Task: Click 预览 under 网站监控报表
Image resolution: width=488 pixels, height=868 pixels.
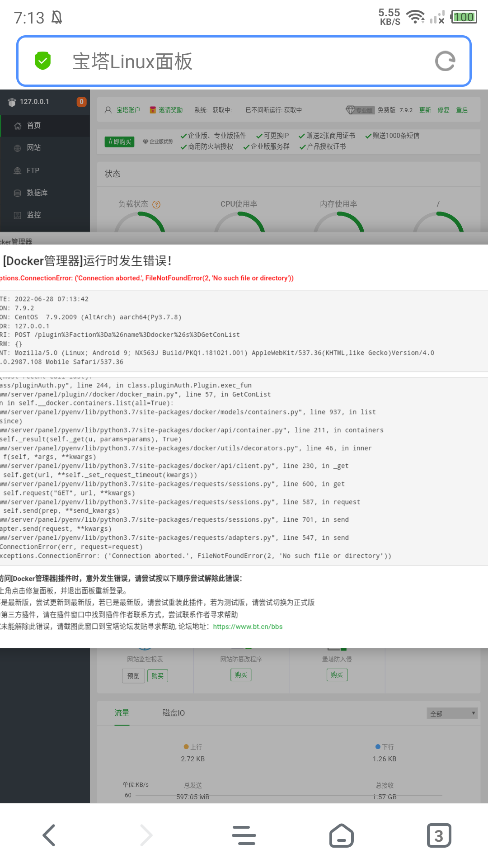Action: click(133, 676)
